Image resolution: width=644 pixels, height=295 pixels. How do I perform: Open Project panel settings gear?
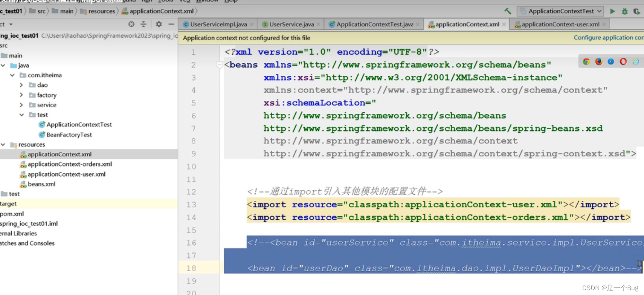pos(159,24)
